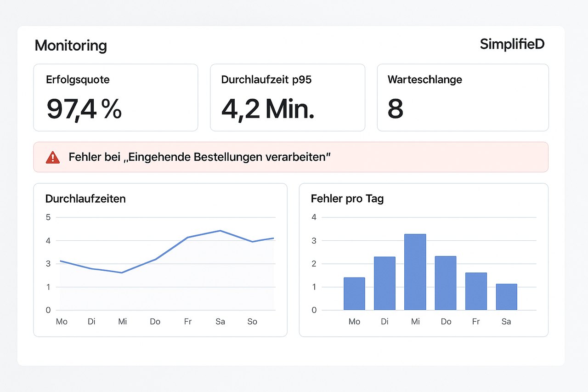
Task: Click the Durchlaufzeiten chart title
Action: [x=85, y=199]
